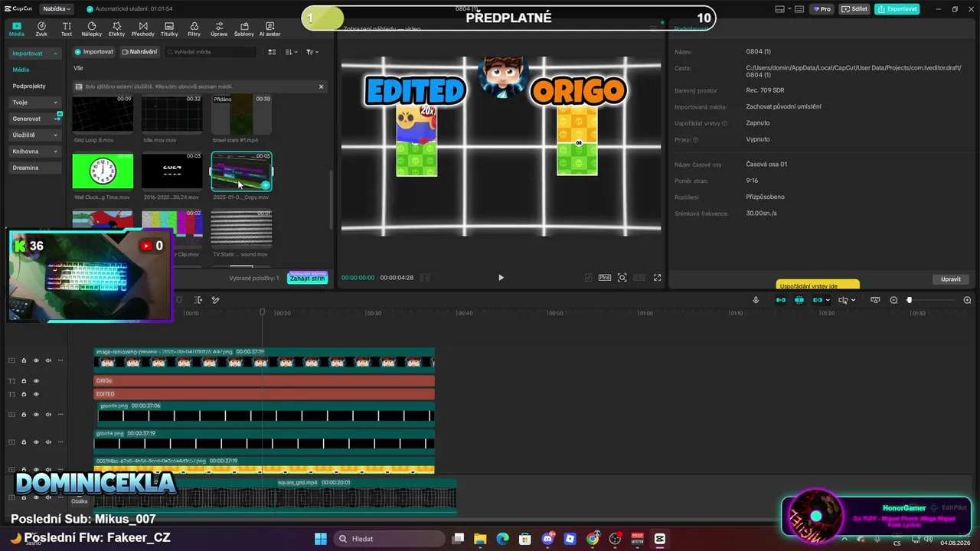Open the magic wand tool above timeline
Viewport: 980px width, 551px height.
215,300
